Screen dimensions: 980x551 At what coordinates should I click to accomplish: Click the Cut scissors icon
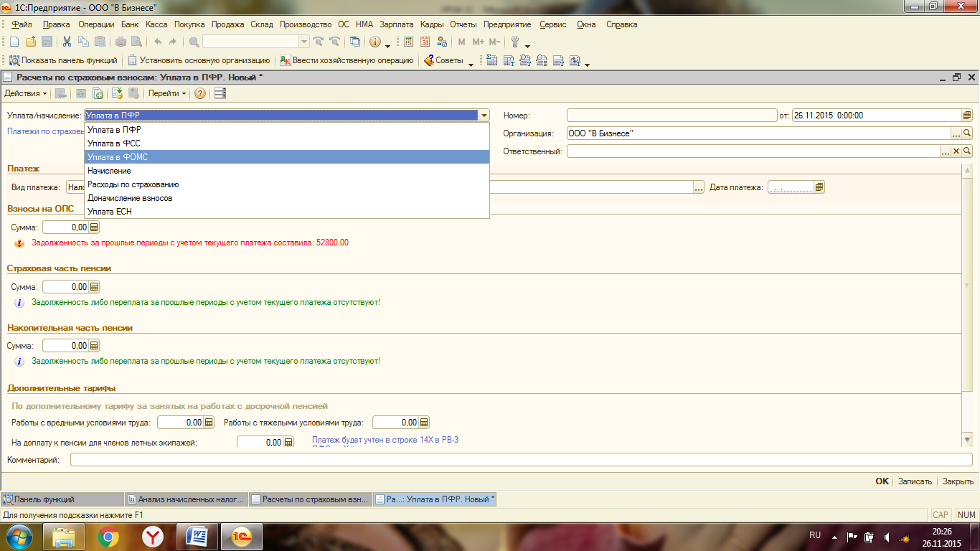[x=67, y=42]
